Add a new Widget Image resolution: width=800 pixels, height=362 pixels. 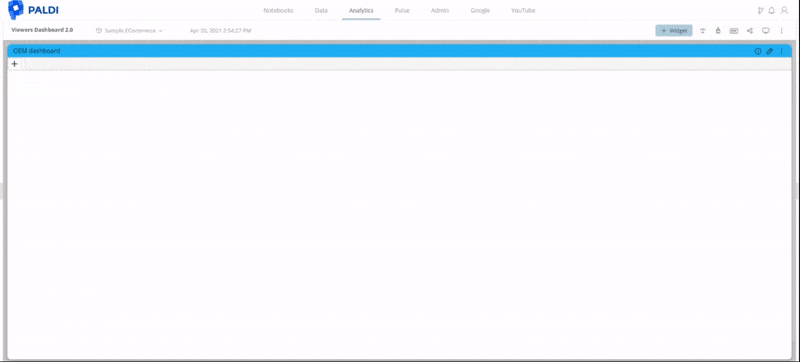pyautogui.click(x=674, y=31)
